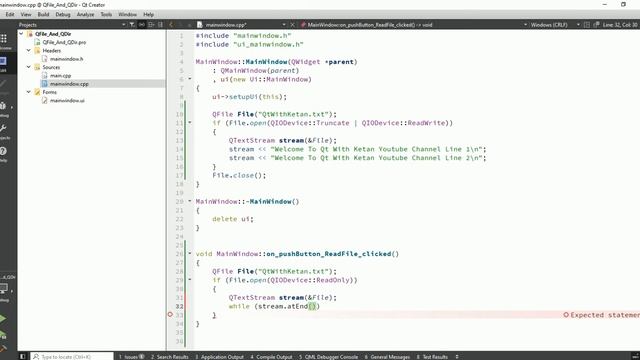The width and height of the screenshot is (640, 360).
Task: Open the Search Results output pane
Action: (x=170, y=357)
